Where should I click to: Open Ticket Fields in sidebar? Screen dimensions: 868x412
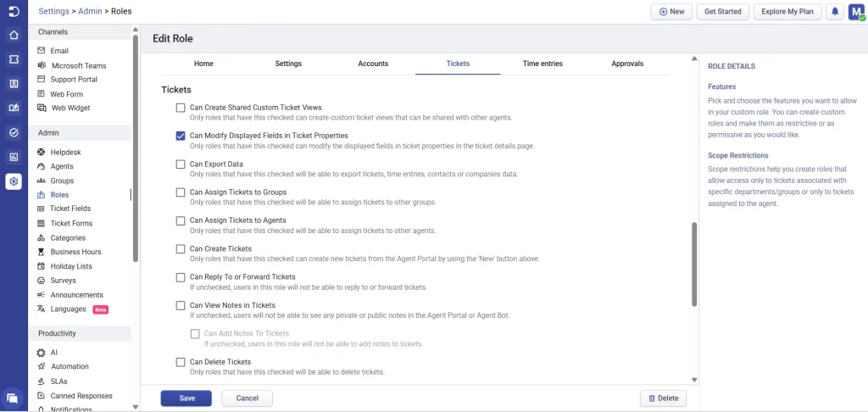(x=70, y=209)
